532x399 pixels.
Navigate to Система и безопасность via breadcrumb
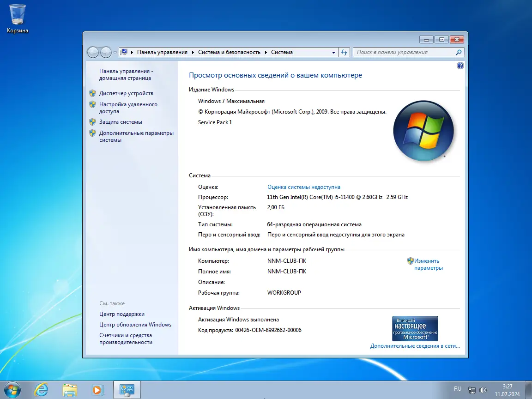pos(229,52)
